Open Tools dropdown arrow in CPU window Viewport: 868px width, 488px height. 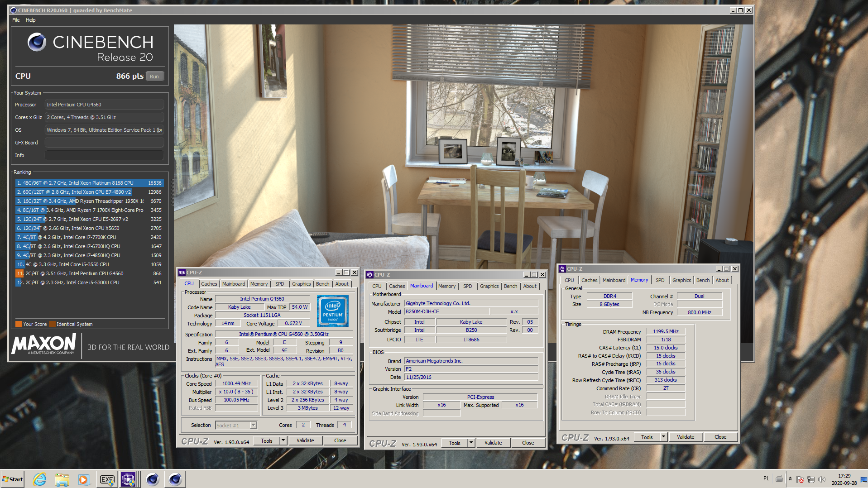click(283, 440)
